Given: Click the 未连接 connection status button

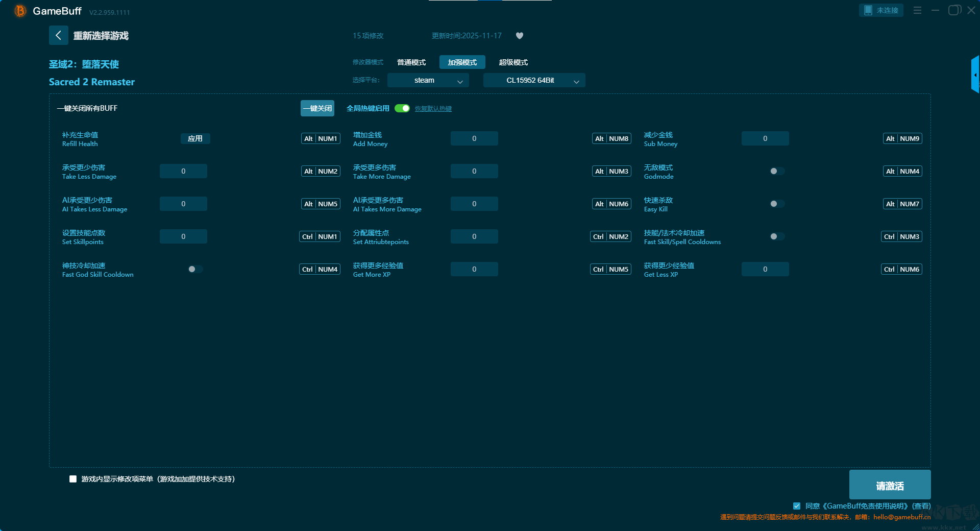Looking at the screenshot, I should click(881, 10).
